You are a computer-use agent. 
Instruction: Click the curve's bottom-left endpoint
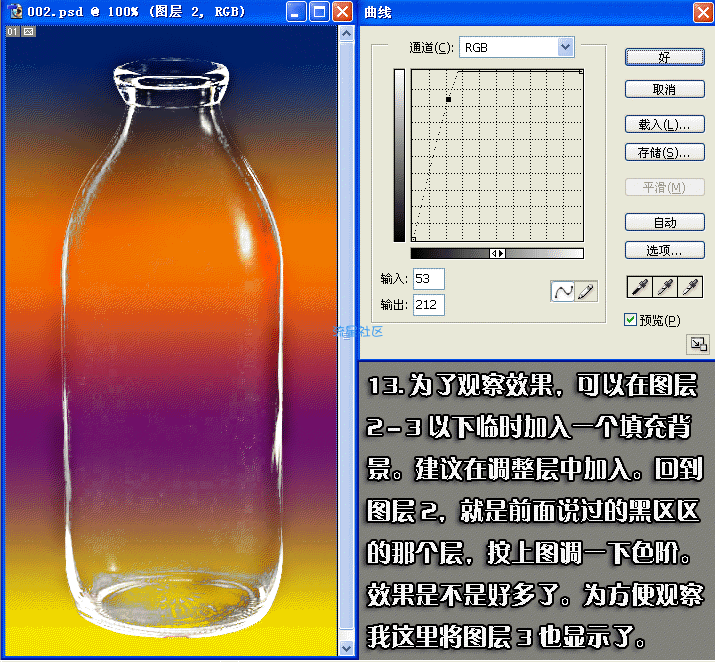coord(414,239)
